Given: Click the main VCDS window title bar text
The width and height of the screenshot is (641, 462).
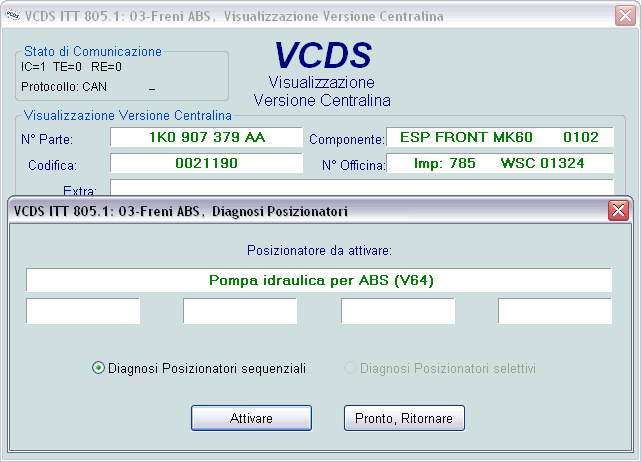Looking at the screenshot, I should (234, 16).
